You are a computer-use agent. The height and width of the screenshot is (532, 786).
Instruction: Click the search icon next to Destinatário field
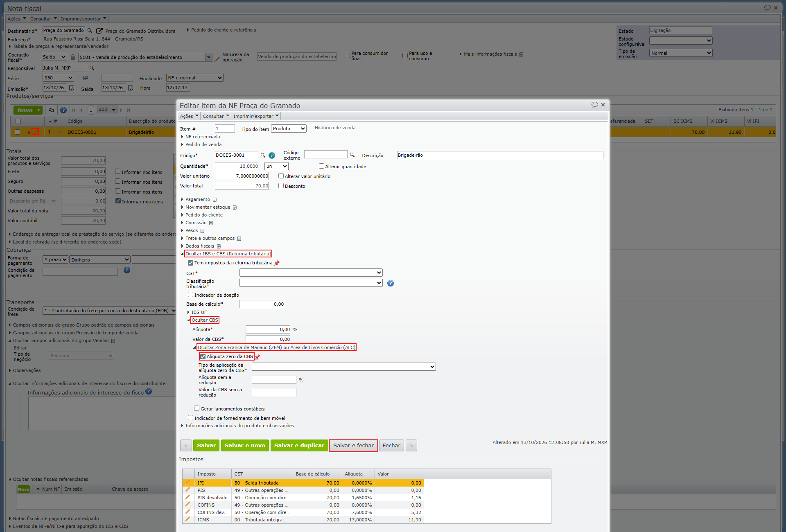90,31
